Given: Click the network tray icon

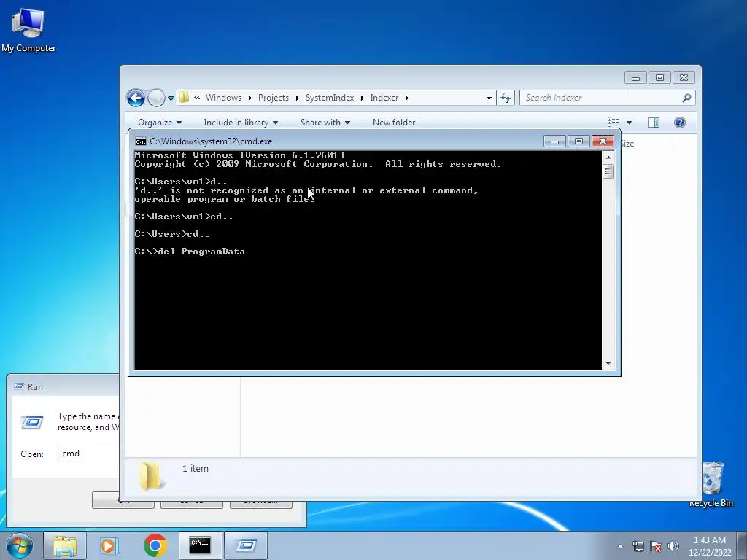Looking at the screenshot, I should pos(638,546).
